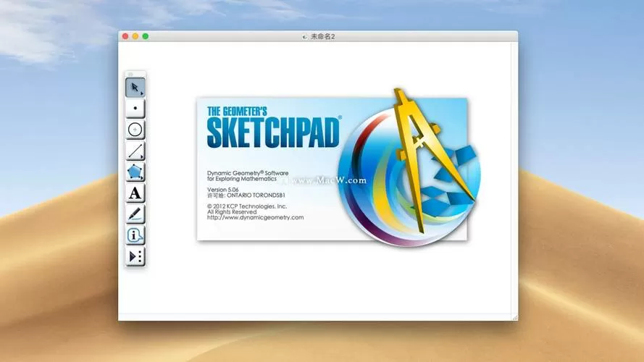Click the window title document icon
Viewport: 644px width, 362px height.
point(305,36)
